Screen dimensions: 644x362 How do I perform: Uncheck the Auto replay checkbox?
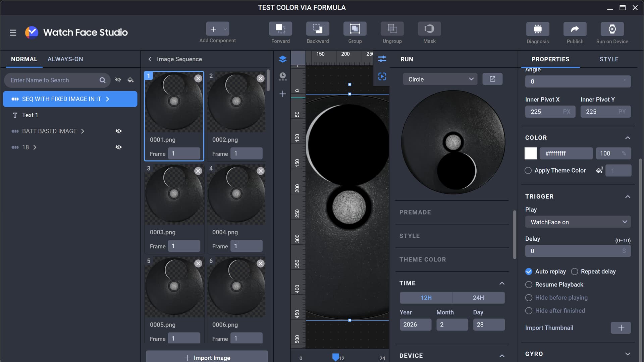pyautogui.click(x=529, y=271)
